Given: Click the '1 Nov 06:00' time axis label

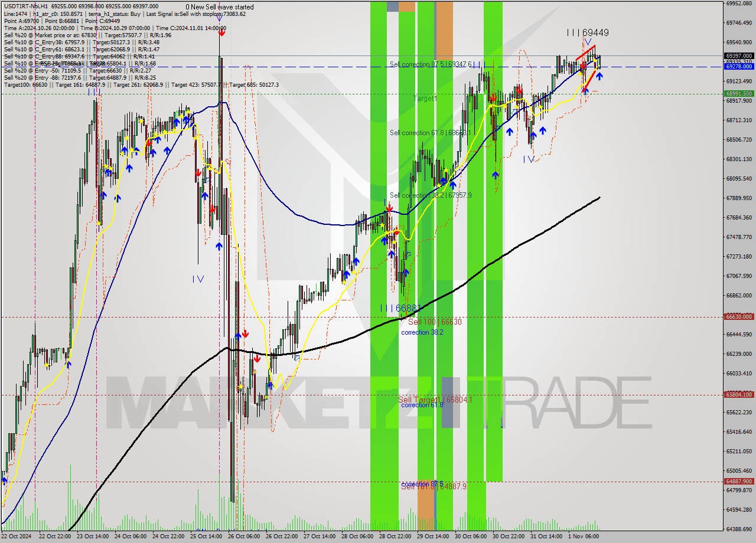Looking at the screenshot, I should point(583,536).
